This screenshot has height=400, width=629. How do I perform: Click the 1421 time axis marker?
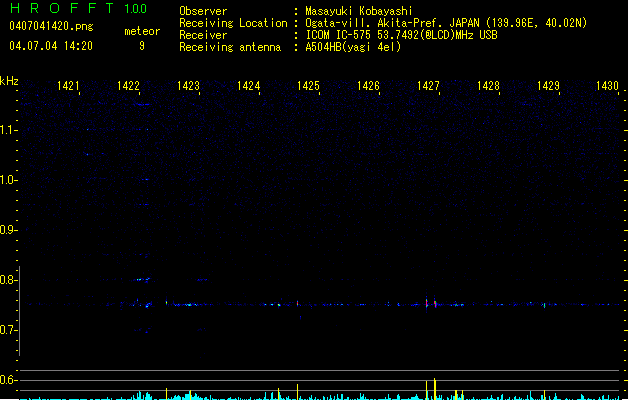pos(68,86)
